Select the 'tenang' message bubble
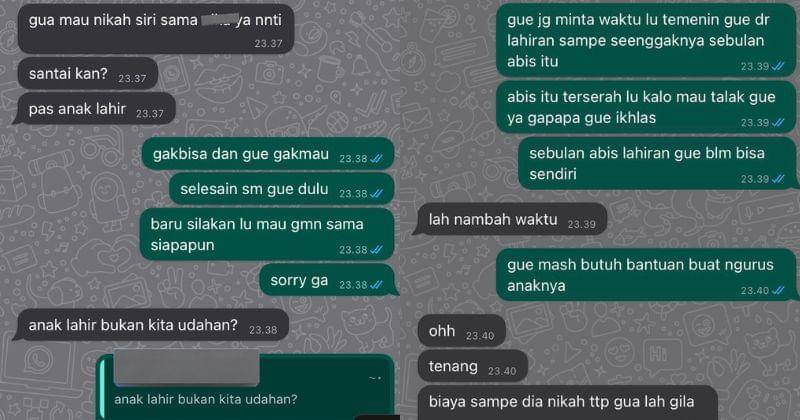The width and height of the screenshot is (800, 420). [x=472, y=366]
